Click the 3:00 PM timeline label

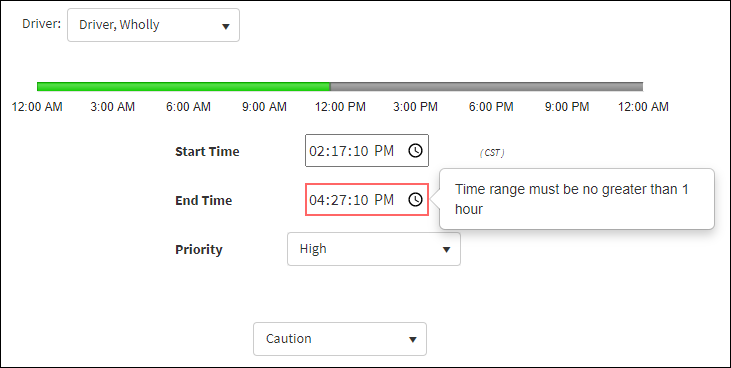pyautogui.click(x=415, y=107)
